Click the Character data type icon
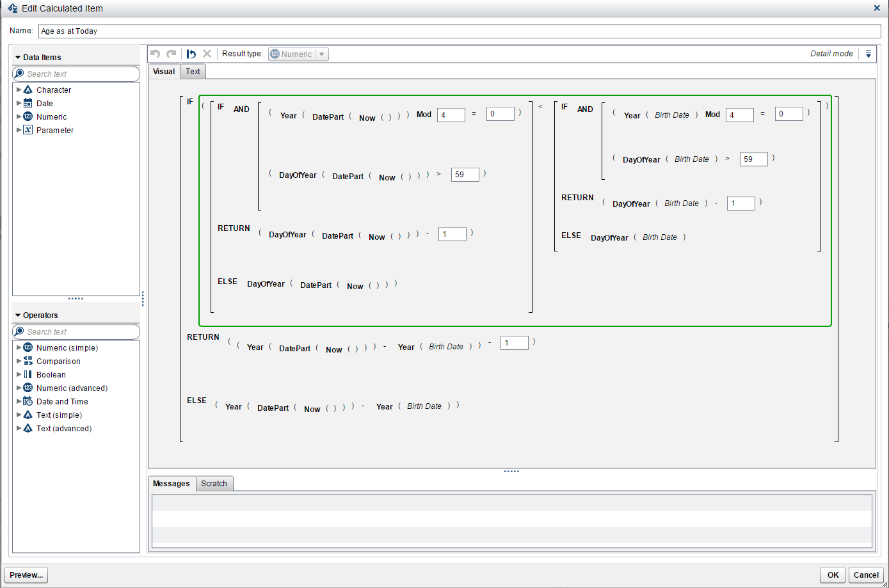Viewport: 889px width, 588px height. click(x=28, y=90)
